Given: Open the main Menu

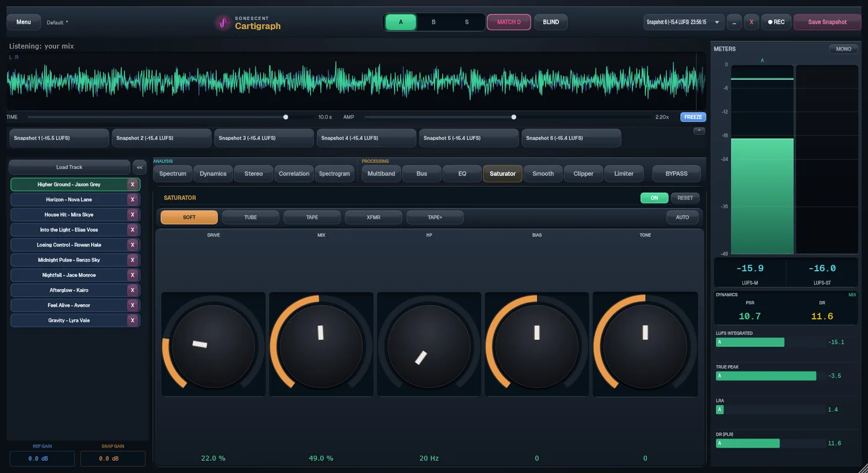Looking at the screenshot, I should point(24,22).
